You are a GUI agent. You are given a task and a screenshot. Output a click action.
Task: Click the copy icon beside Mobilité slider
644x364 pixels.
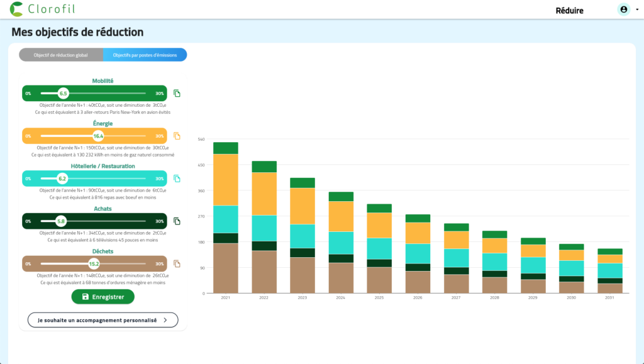coord(177,93)
